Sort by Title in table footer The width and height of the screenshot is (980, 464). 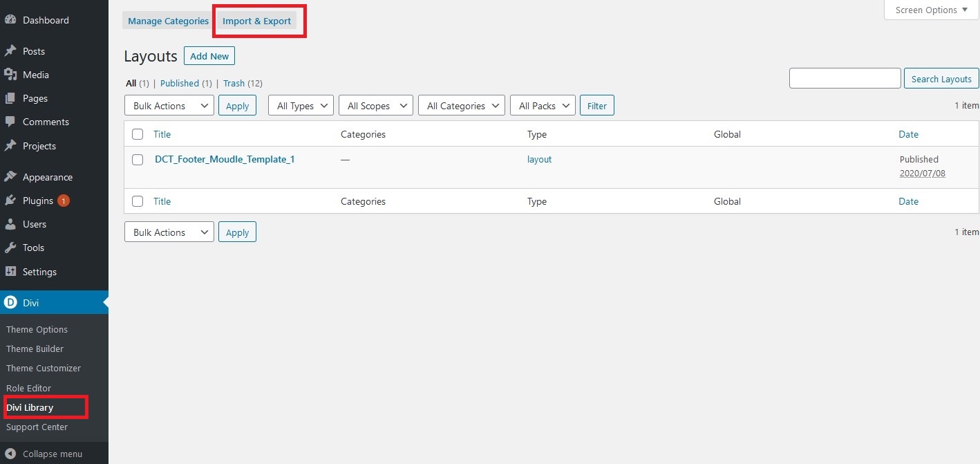(x=162, y=201)
